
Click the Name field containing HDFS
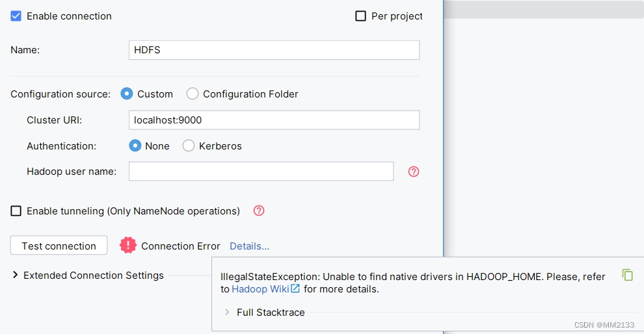(274, 50)
